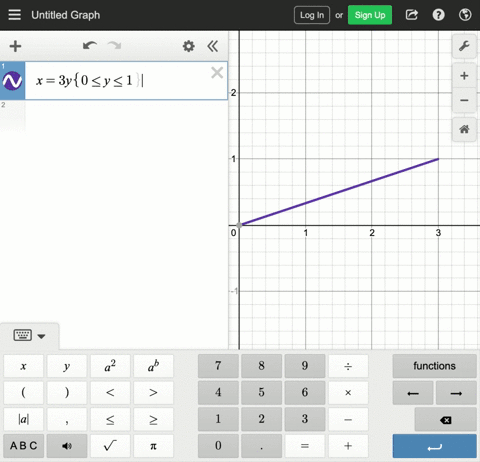The width and height of the screenshot is (480, 462).
Task: Insert an opening parenthesis
Action: 23,393
